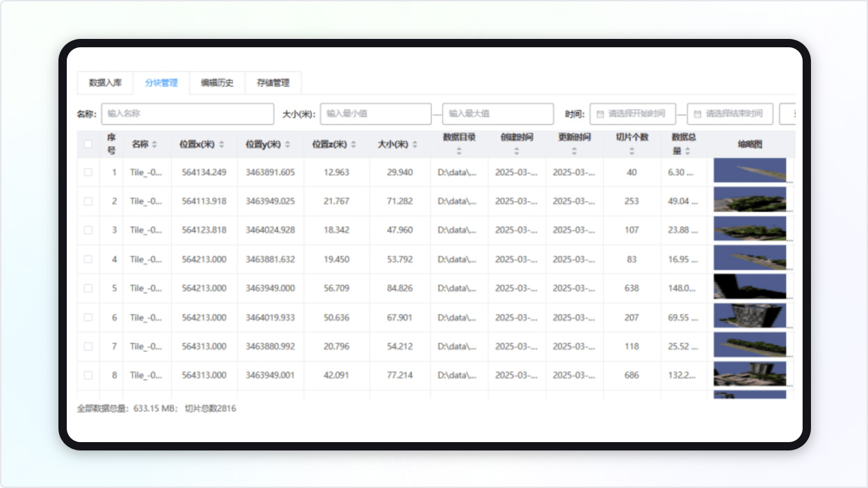Click the 切片总数2816 summary text
The width and height of the screenshot is (868, 488).
pos(210,409)
